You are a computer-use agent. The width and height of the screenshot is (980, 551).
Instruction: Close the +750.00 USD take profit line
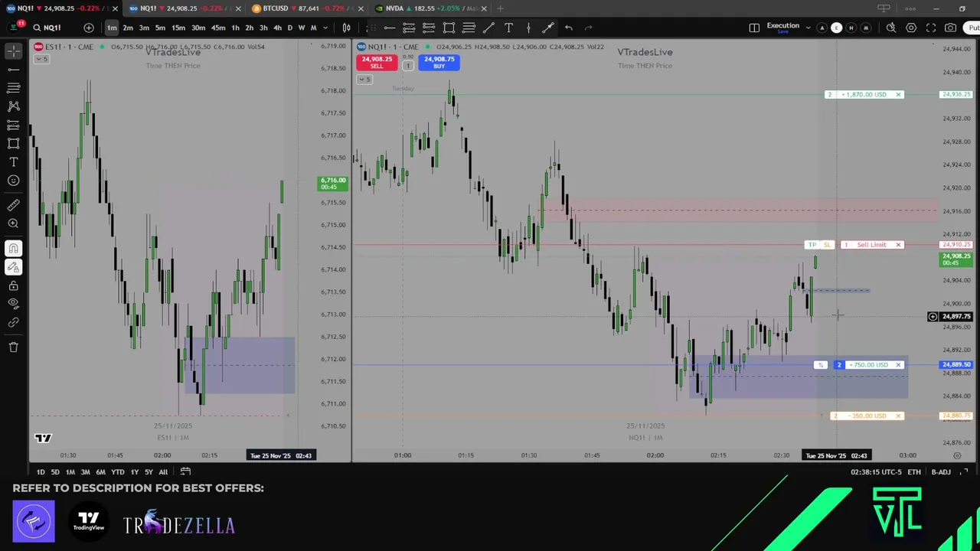tap(898, 365)
